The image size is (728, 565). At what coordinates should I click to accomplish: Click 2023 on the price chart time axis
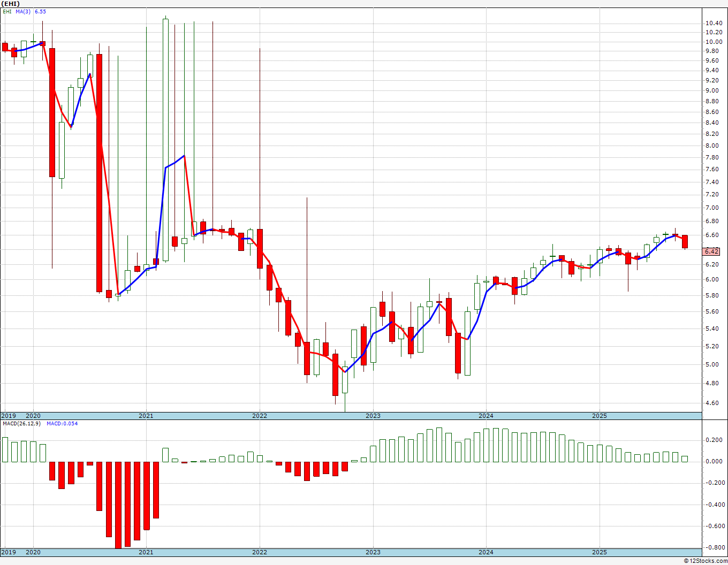373,416
